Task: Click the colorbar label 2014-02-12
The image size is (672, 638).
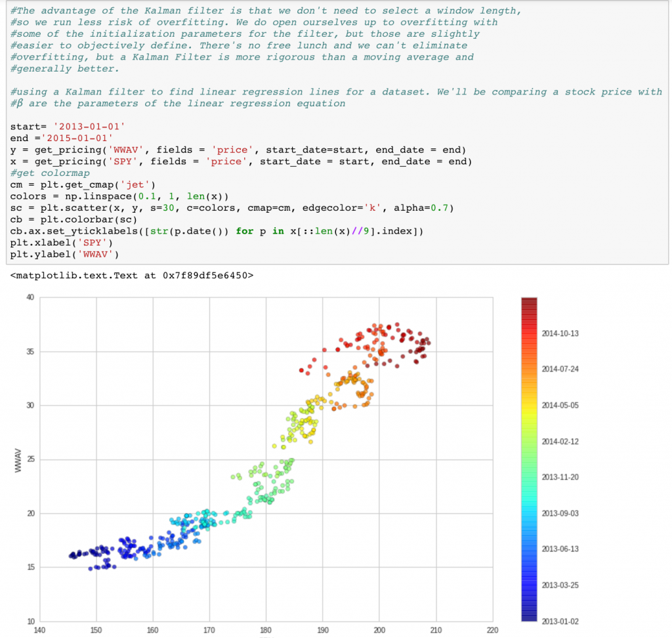Action: 560,441
